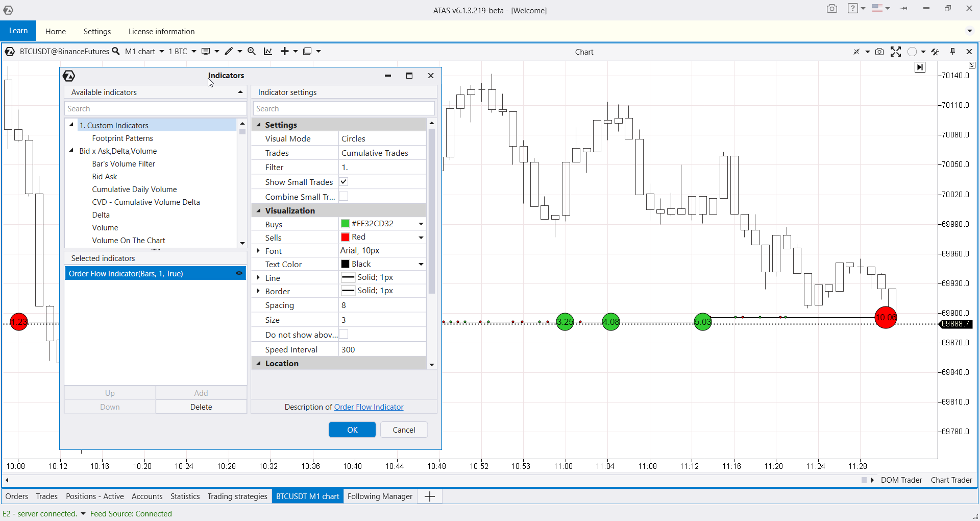Screen dimensions: 980x521
Task: Click the instrument search magnifier icon
Action: click(x=116, y=51)
